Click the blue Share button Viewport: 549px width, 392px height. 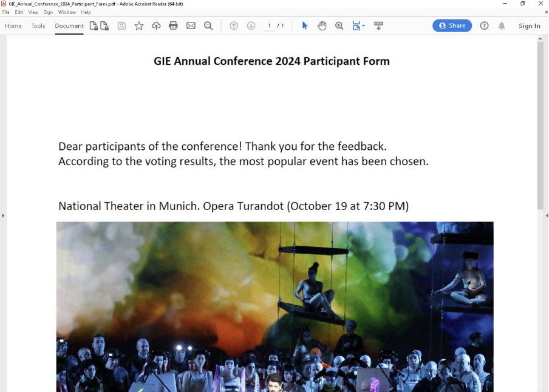[x=452, y=25]
